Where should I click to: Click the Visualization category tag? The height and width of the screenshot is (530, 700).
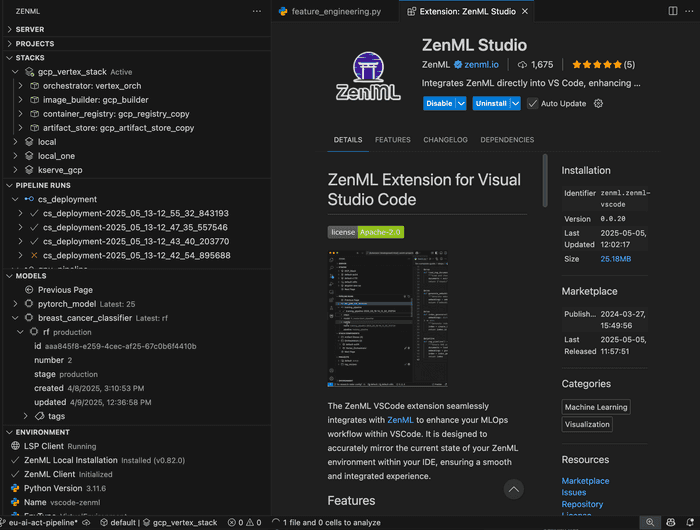pos(587,425)
